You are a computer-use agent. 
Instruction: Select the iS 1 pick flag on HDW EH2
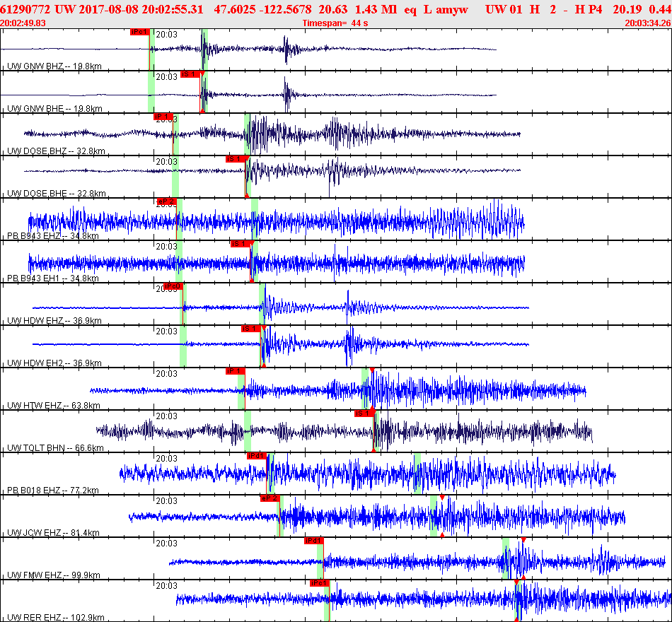pos(250,329)
